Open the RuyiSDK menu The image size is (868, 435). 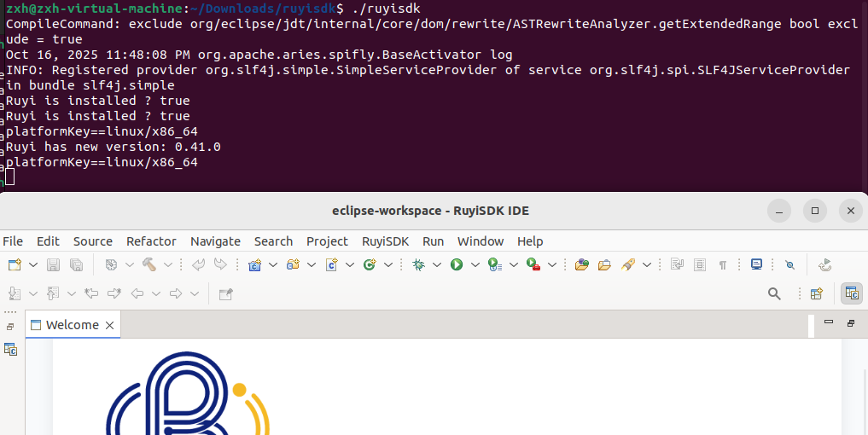point(385,241)
